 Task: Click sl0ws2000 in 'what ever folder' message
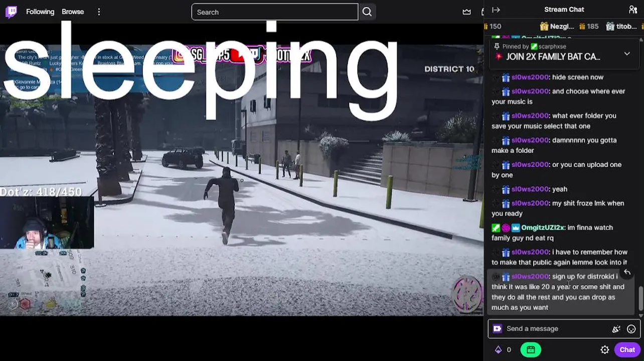click(x=531, y=116)
